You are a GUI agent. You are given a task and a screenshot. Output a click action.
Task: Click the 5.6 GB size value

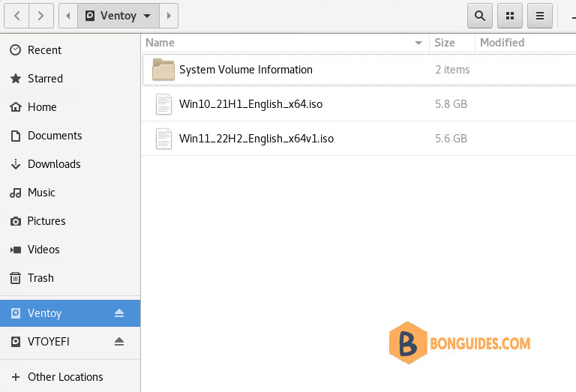[451, 139]
